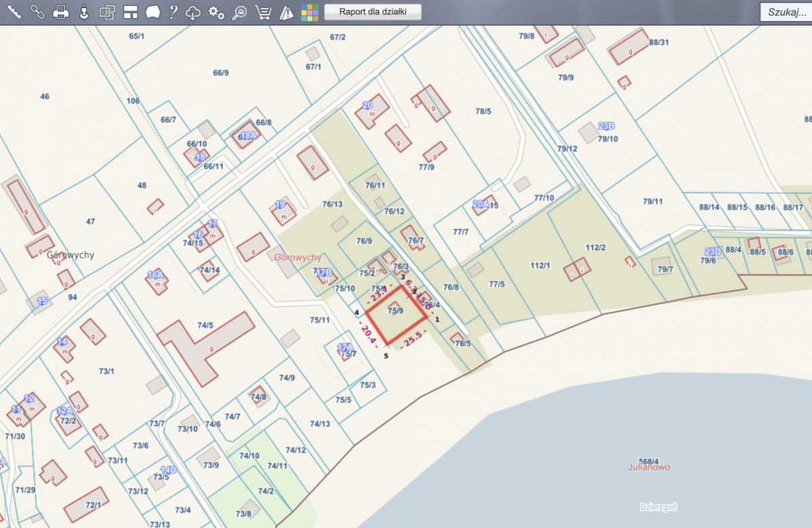Open help via question mark icon
This screenshot has height=528, width=812.
click(173, 11)
